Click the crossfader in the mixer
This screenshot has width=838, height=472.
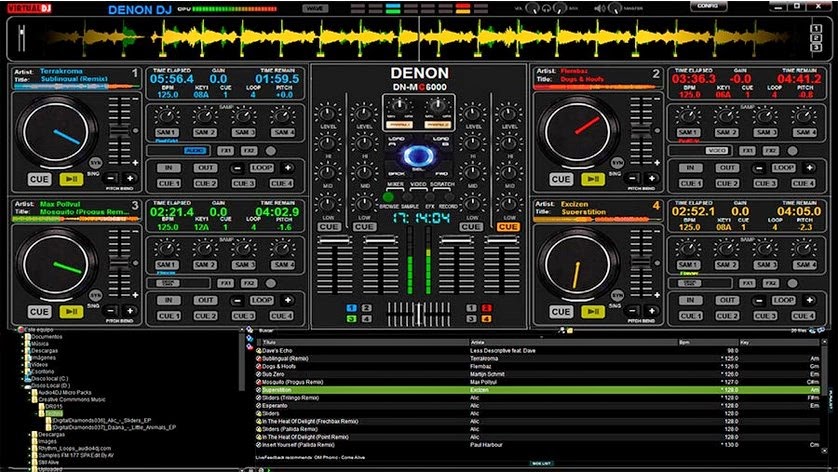pyautogui.click(x=419, y=312)
